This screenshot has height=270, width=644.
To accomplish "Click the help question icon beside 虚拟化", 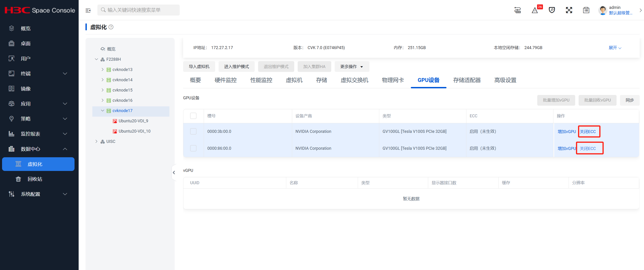I will [x=111, y=27].
